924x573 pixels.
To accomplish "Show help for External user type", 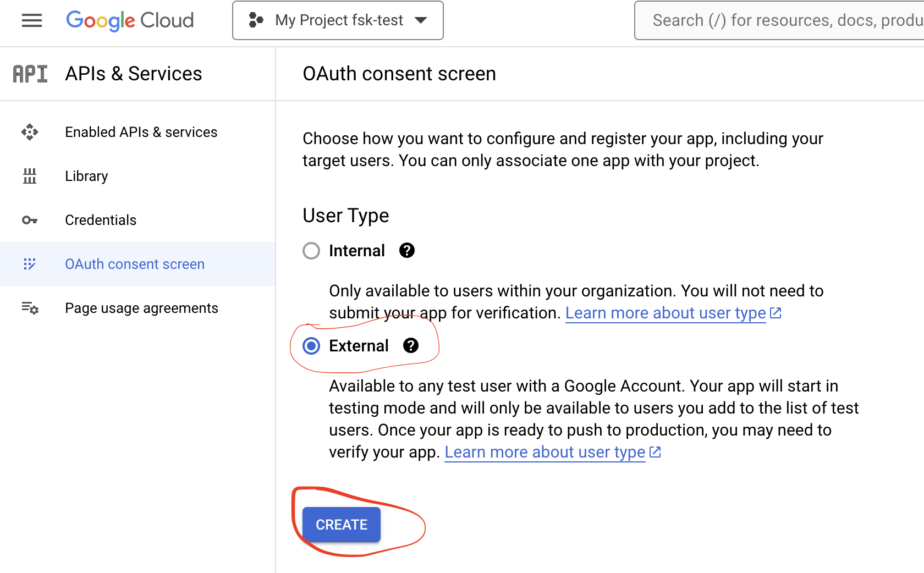I will click(x=411, y=346).
